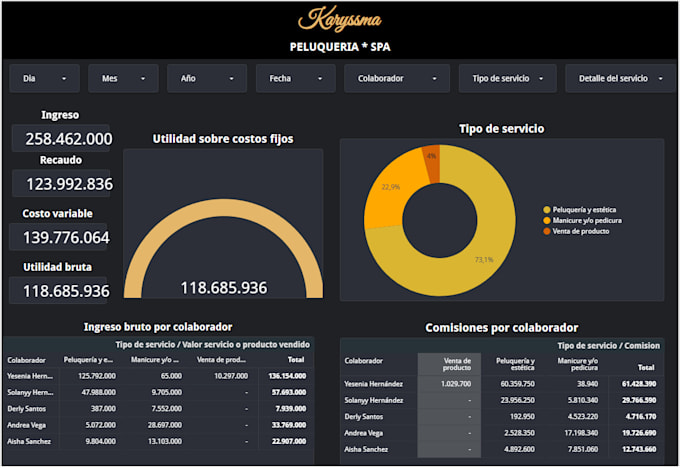Sort by Colaborador column in Ingreso bruto table
The height and width of the screenshot is (468, 680).
coord(26,360)
